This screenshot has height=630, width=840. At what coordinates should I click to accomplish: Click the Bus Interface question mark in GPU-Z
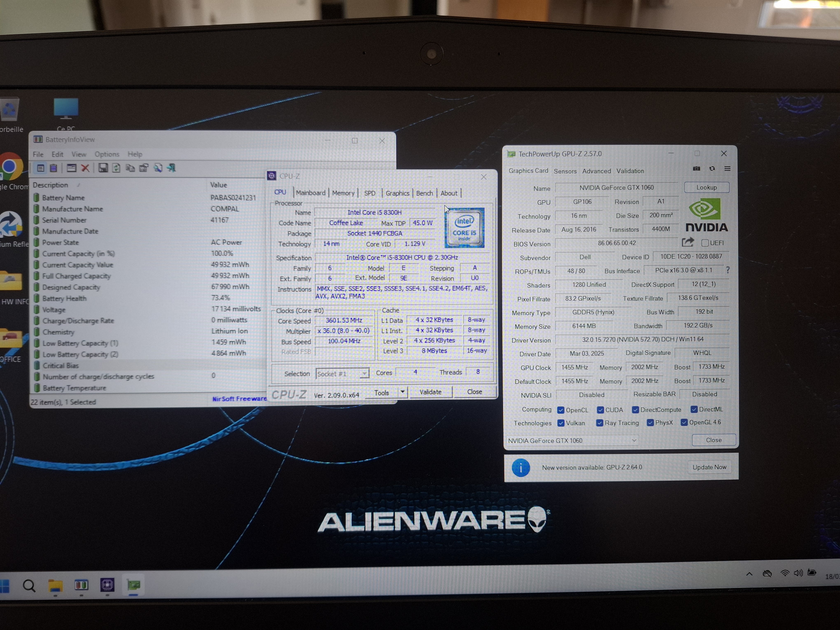point(728,270)
